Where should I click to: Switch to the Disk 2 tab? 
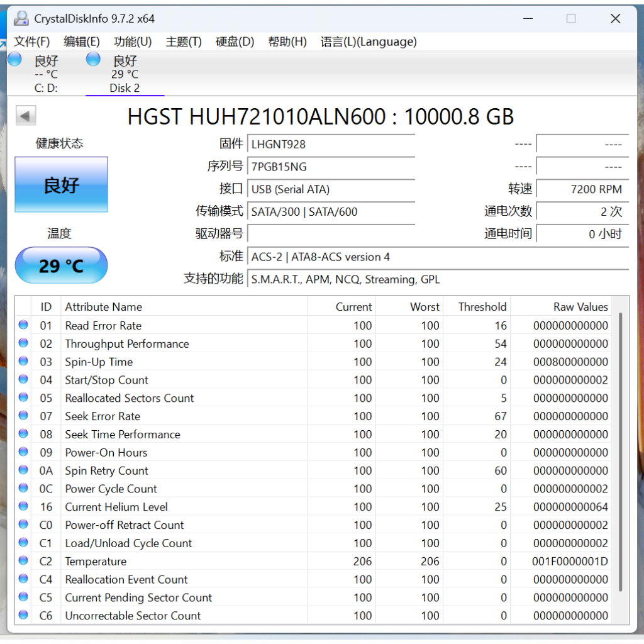pyautogui.click(x=125, y=74)
